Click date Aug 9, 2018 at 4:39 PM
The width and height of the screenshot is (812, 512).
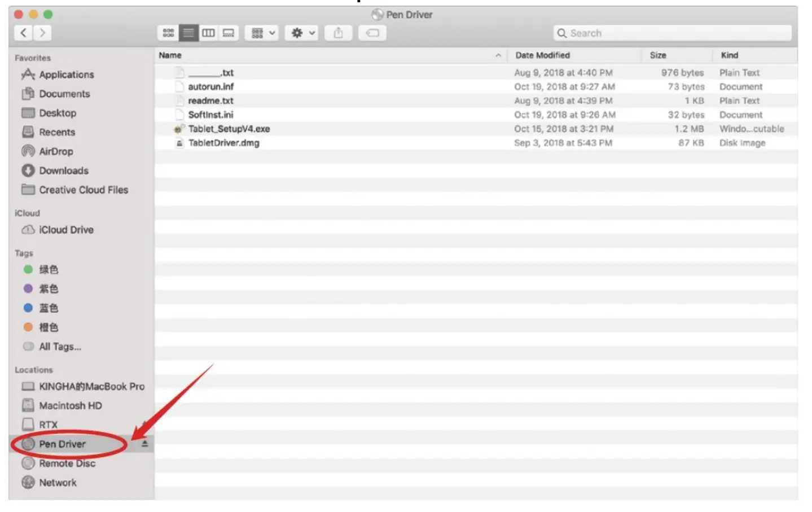coord(563,100)
